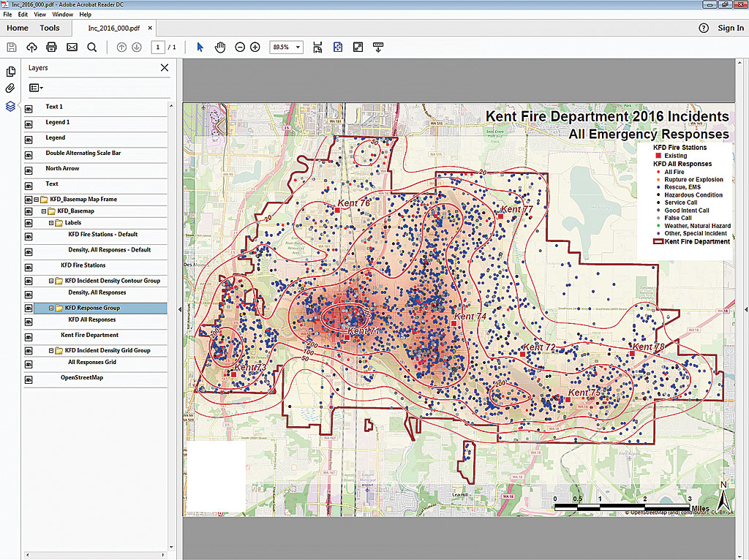Open the Attachments paperclip panel icon
749x560 pixels.
click(10, 88)
